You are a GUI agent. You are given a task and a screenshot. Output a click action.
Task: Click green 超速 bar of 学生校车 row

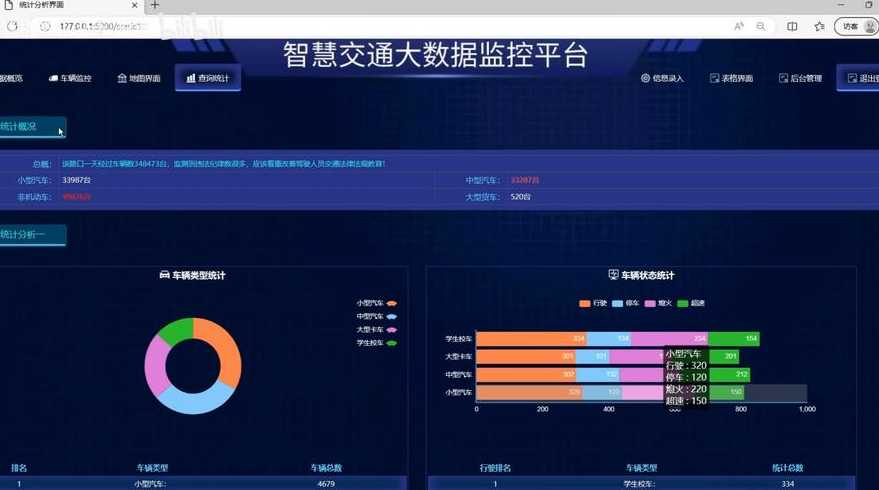[x=734, y=339]
